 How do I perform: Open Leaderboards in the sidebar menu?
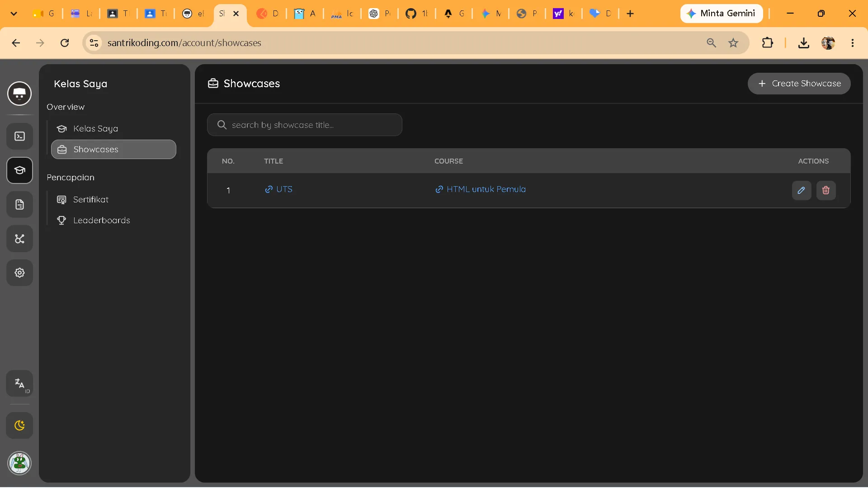coord(101,221)
